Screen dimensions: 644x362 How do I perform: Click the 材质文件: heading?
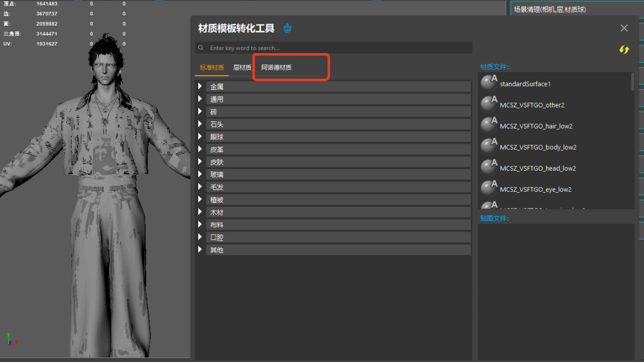(494, 67)
